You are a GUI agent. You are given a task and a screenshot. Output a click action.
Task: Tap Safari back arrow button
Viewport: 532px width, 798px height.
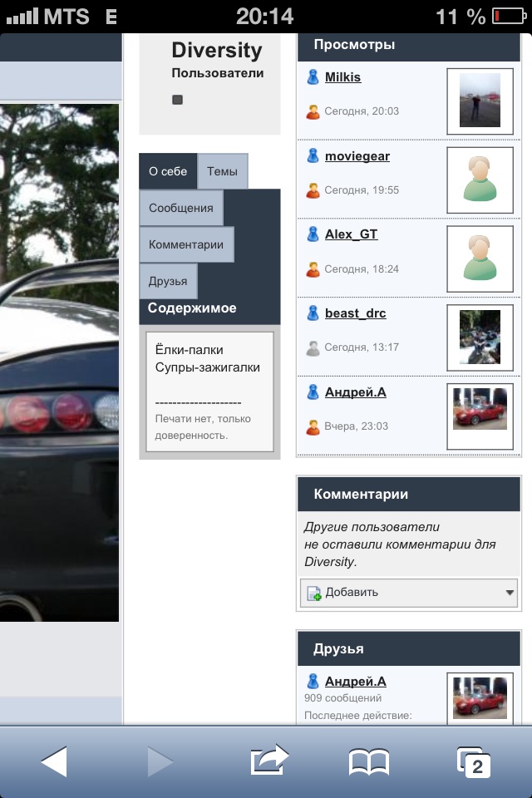pos(54,761)
